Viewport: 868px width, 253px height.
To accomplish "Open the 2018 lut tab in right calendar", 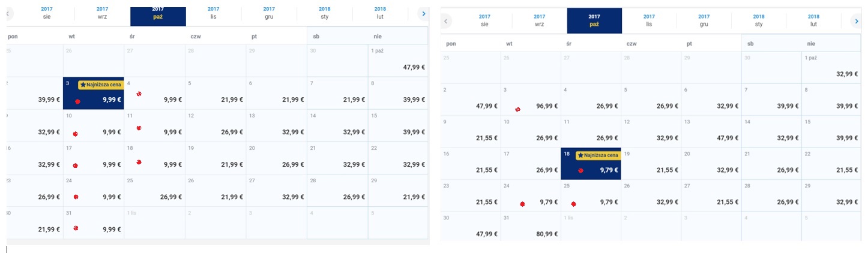I will [813, 20].
